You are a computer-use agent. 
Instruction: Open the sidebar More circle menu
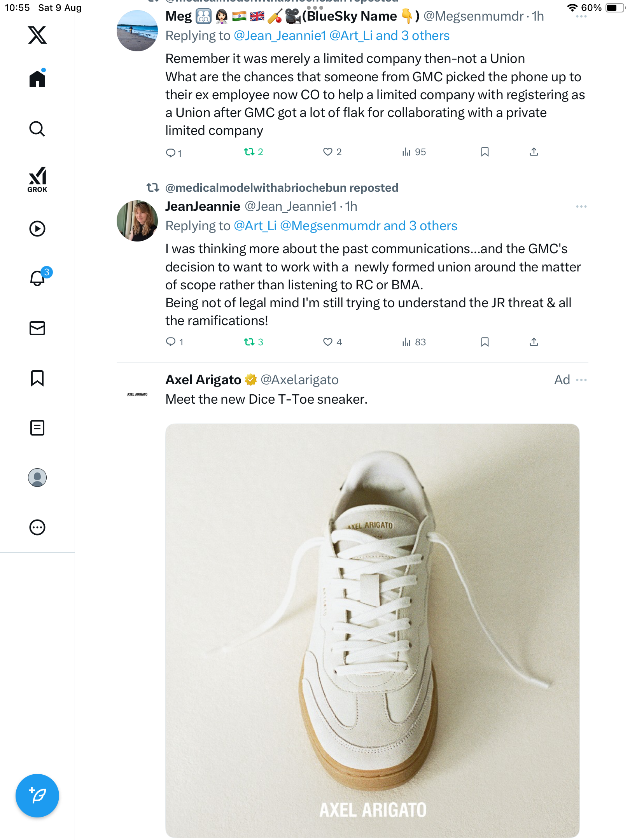[x=37, y=527]
